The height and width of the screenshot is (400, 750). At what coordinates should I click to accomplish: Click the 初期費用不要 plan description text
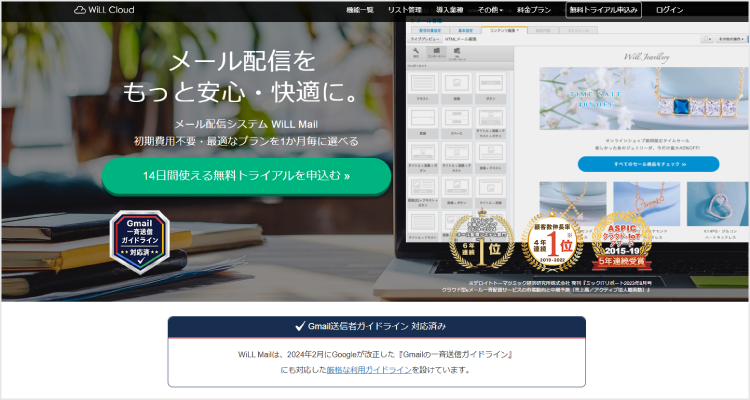[246, 141]
